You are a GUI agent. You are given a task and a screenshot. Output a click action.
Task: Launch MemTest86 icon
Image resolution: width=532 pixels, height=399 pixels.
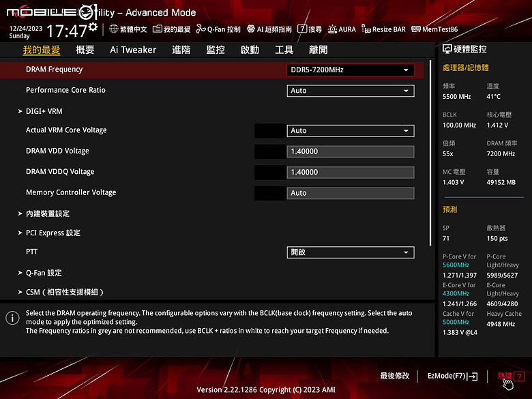click(416, 29)
